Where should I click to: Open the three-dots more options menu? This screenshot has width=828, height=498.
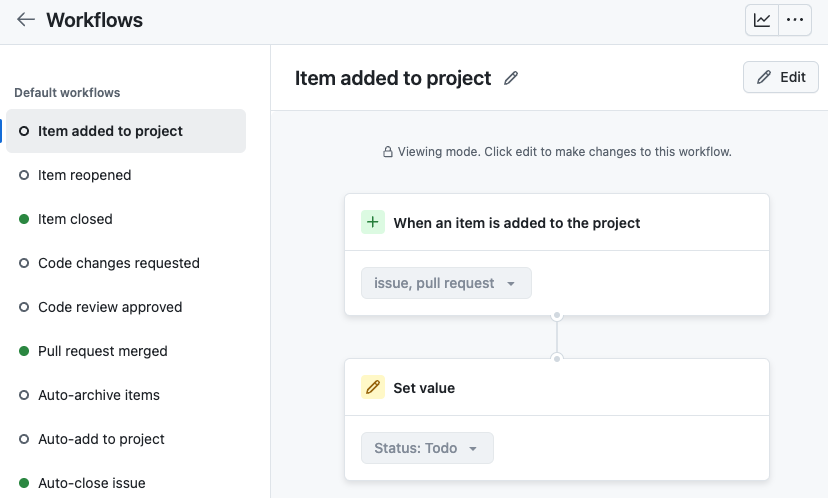pos(795,20)
